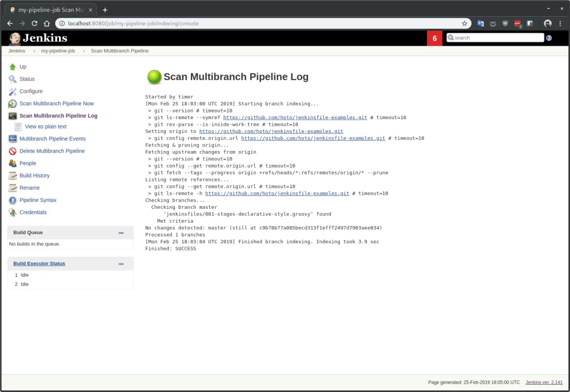Screen dimensions: 570x392
Task: Go back in browser history
Action: [x=10, y=23]
